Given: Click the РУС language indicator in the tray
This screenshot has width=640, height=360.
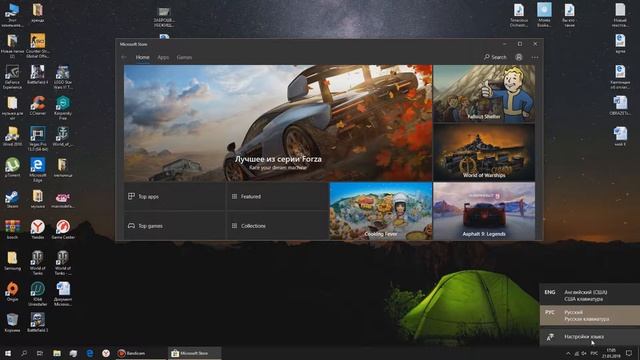Looking at the screenshot, I should point(594,353).
